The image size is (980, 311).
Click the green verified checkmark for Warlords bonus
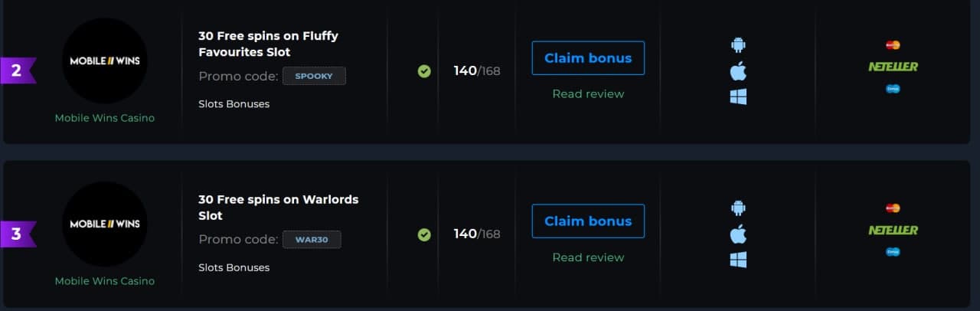click(424, 234)
